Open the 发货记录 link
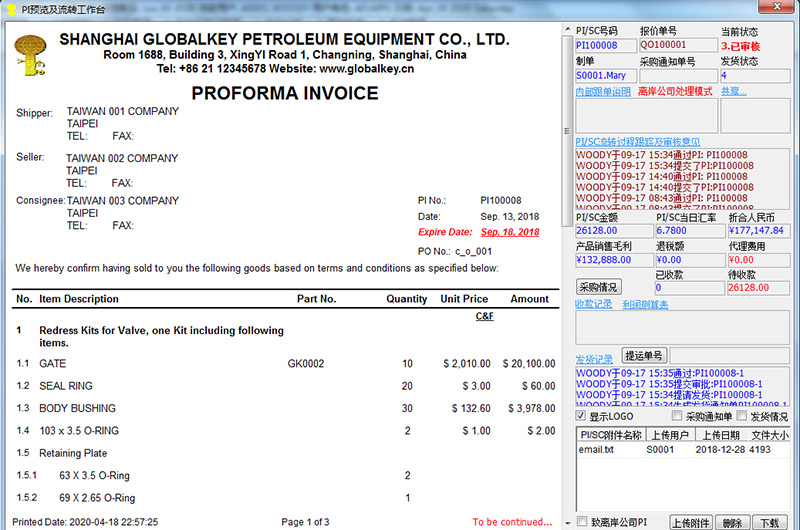Viewport: 800px width, 530px height. 594,359
